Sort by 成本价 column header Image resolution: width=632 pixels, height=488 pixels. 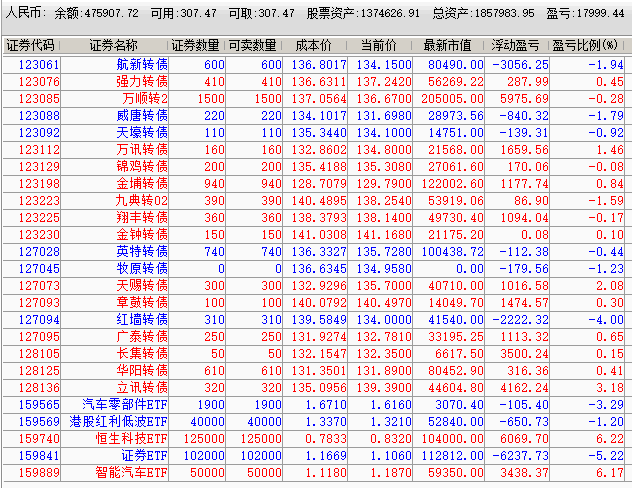[x=314, y=45]
